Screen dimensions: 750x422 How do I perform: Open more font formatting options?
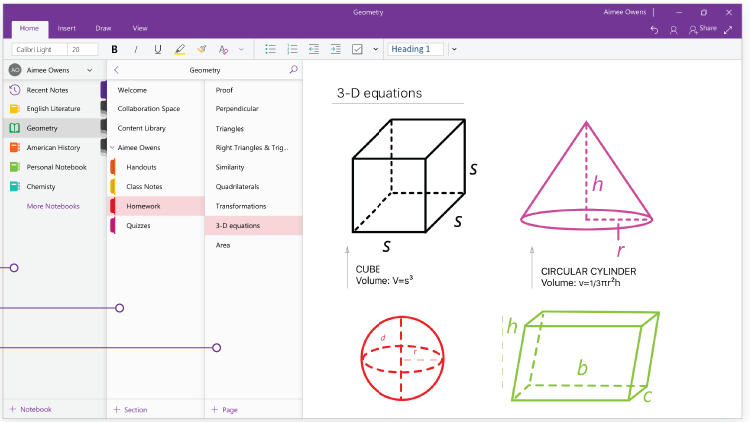pyautogui.click(x=241, y=49)
